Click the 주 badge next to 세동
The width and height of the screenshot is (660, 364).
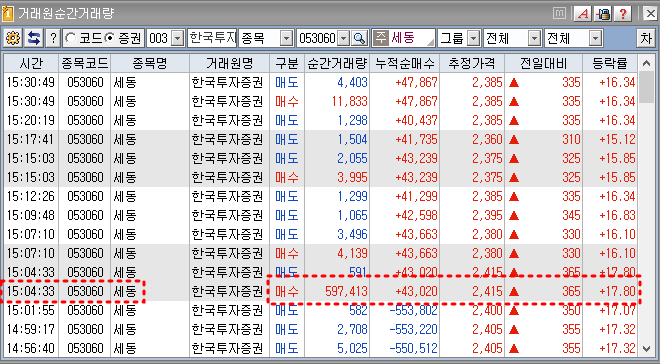381,38
